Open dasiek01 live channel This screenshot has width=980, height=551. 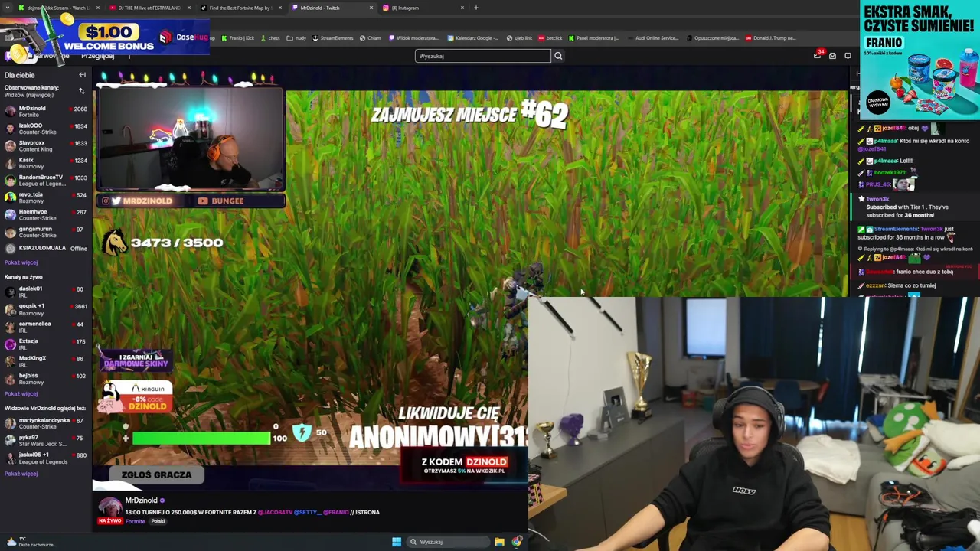coord(45,292)
